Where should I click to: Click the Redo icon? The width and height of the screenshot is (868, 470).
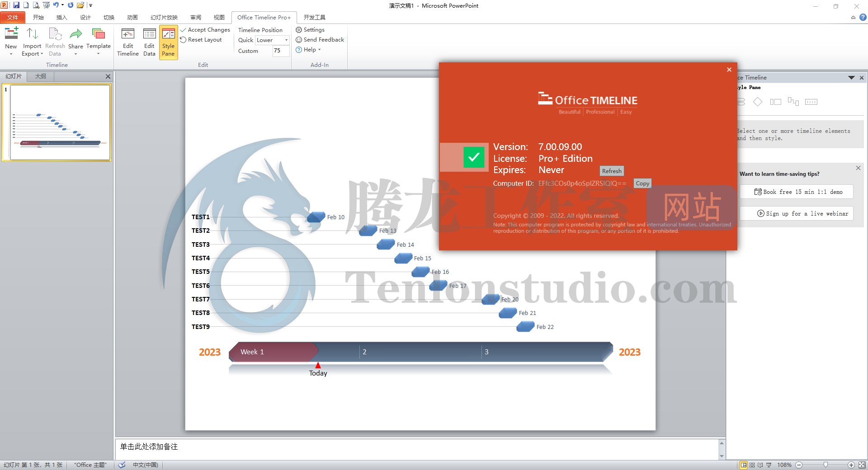click(71, 5)
